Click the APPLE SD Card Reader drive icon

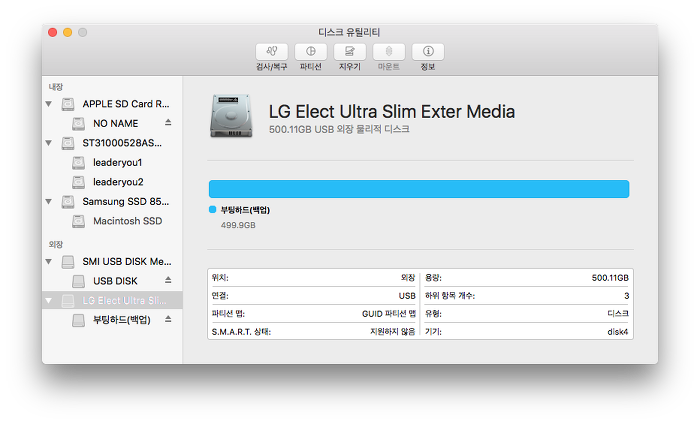(x=68, y=104)
